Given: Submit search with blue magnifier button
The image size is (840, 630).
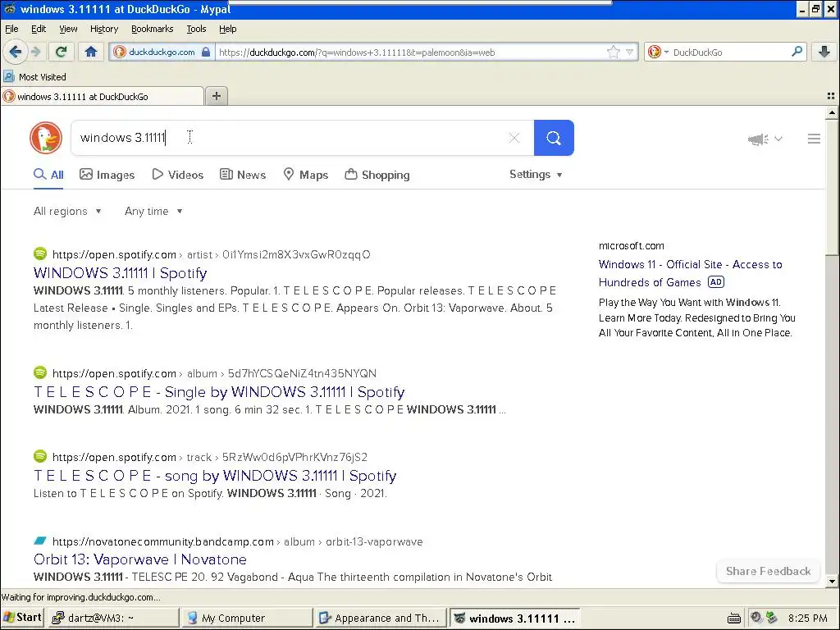Looking at the screenshot, I should 554,138.
